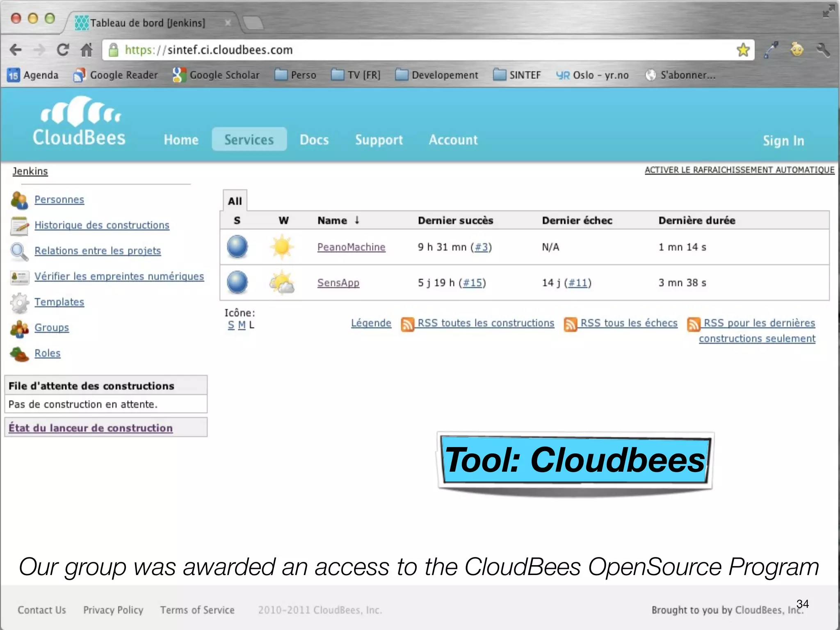Image resolution: width=840 pixels, height=630 pixels.
Task: Open a new browser tab
Action: [x=253, y=23]
